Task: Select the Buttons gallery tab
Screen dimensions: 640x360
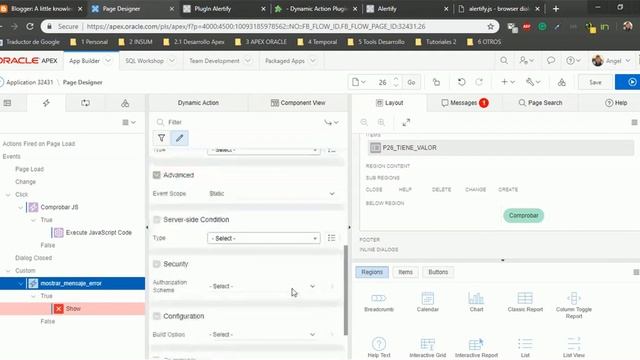Action: [x=438, y=272]
